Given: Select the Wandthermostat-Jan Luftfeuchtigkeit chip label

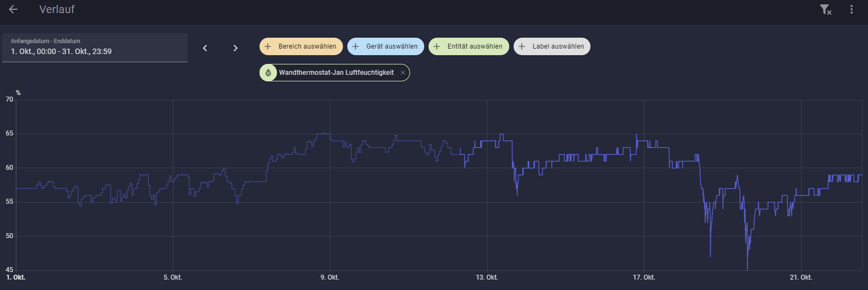Looking at the screenshot, I should click(x=336, y=73).
